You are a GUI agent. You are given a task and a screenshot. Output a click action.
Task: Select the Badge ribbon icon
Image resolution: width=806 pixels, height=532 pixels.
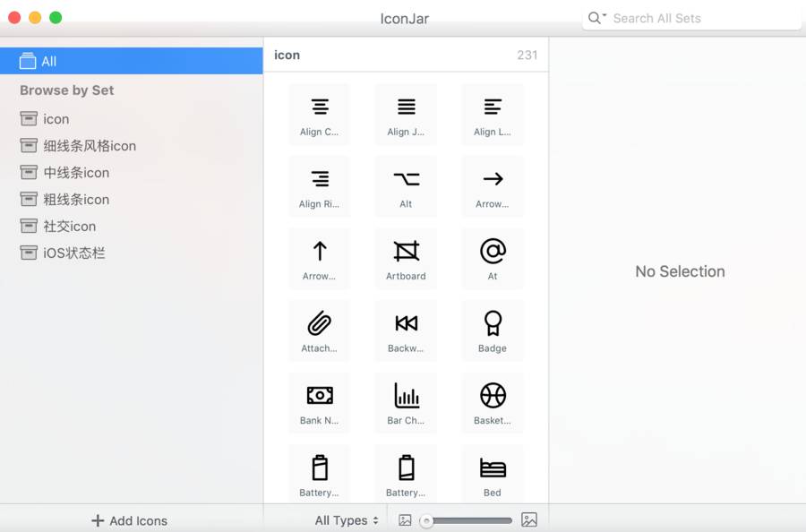pyautogui.click(x=493, y=331)
